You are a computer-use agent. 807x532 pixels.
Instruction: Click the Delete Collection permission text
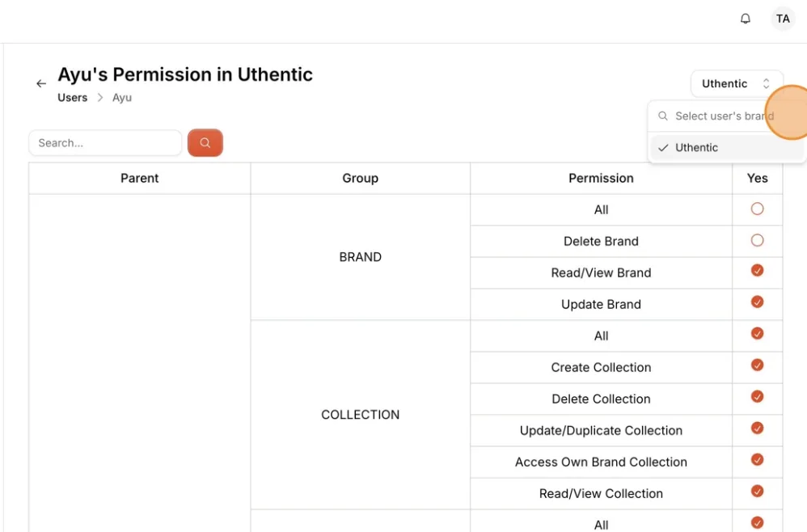pyautogui.click(x=601, y=399)
